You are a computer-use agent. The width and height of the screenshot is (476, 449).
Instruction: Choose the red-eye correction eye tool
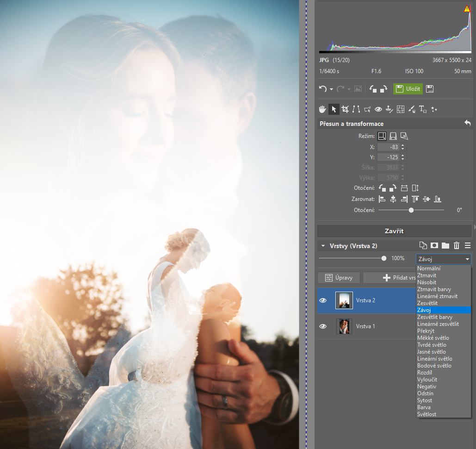[378, 109]
